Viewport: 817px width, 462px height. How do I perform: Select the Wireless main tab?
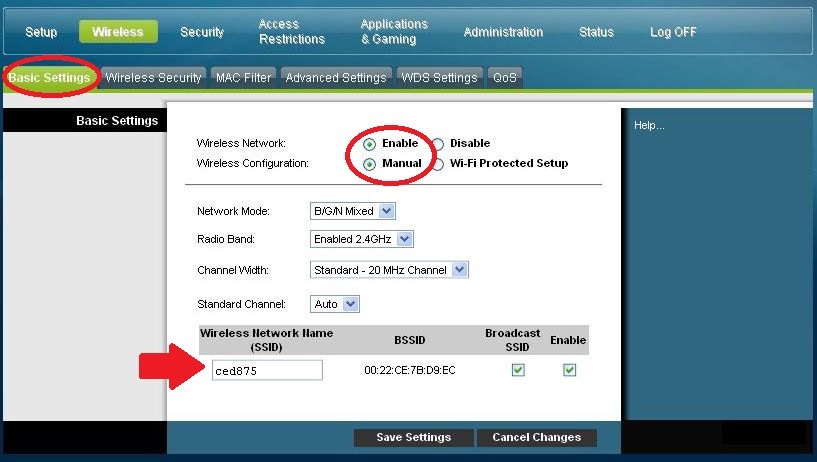118,31
